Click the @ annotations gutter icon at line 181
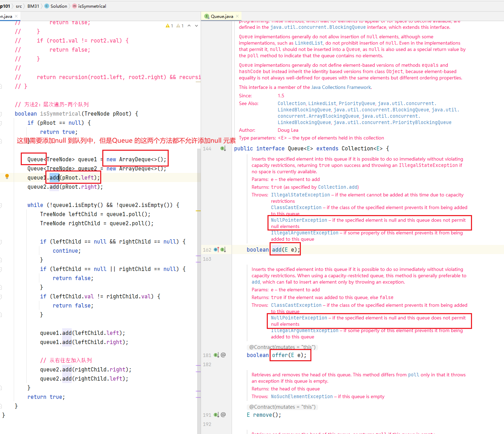The width and height of the screenshot is (504, 434). 223,355
